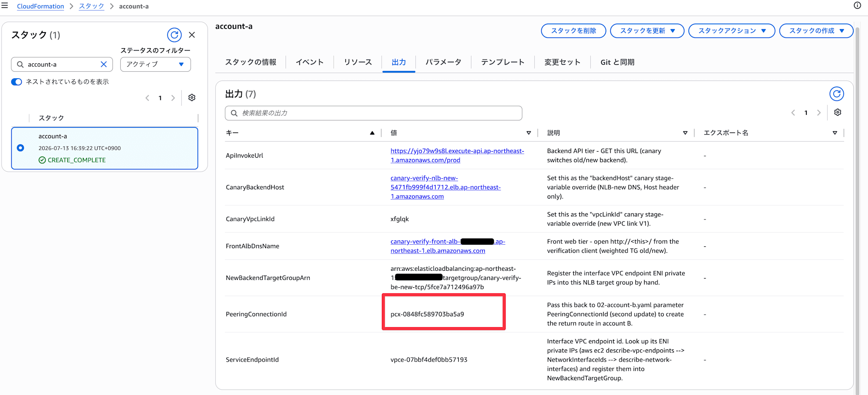Image resolution: width=868 pixels, height=395 pixels.
Task: Open the Git と同期 tab
Action: tap(617, 62)
